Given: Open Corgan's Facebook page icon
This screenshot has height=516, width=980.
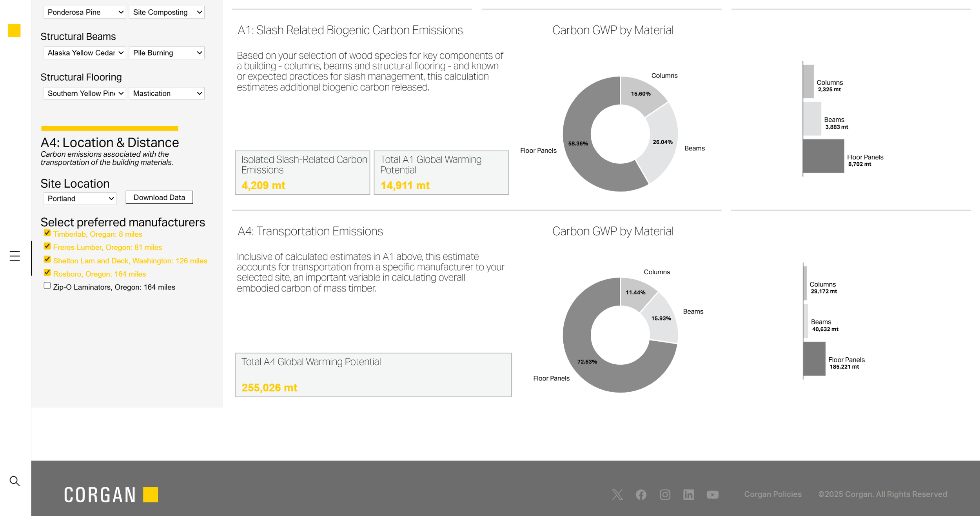Looking at the screenshot, I should pos(641,494).
